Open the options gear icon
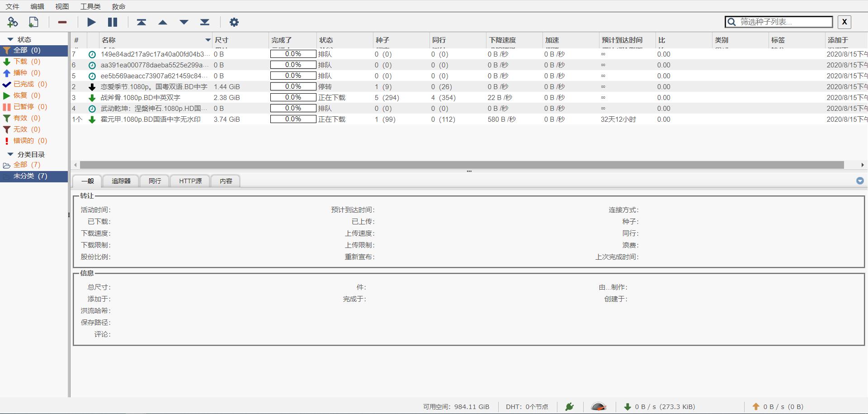This screenshot has width=868, height=414. click(x=234, y=22)
